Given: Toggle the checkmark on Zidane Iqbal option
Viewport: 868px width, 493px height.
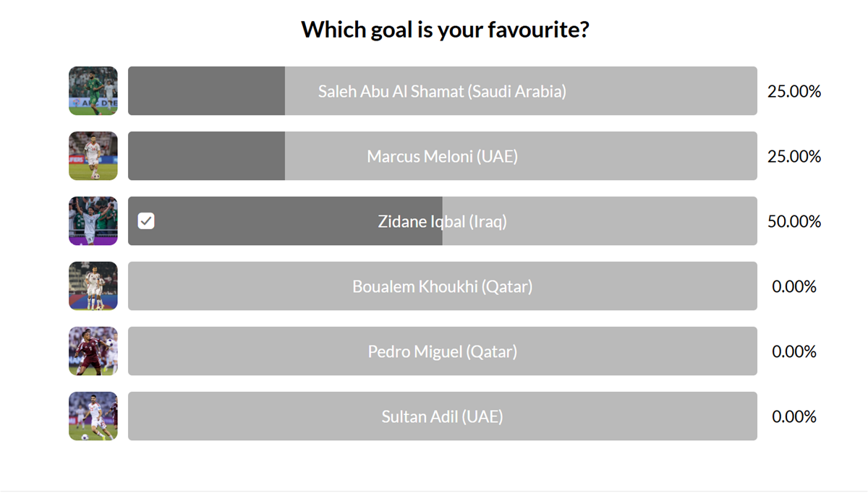Looking at the screenshot, I should pos(146,221).
